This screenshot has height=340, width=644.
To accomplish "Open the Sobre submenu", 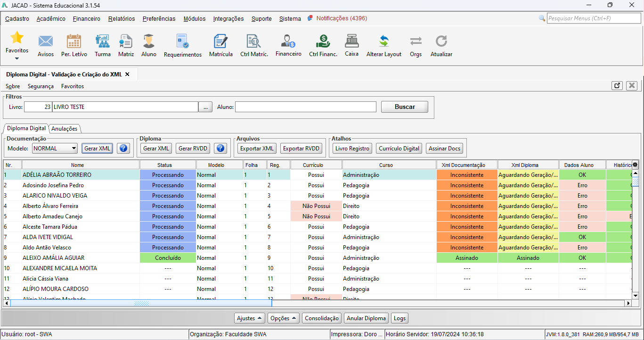I will pyautogui.click(x=13, y=86).
